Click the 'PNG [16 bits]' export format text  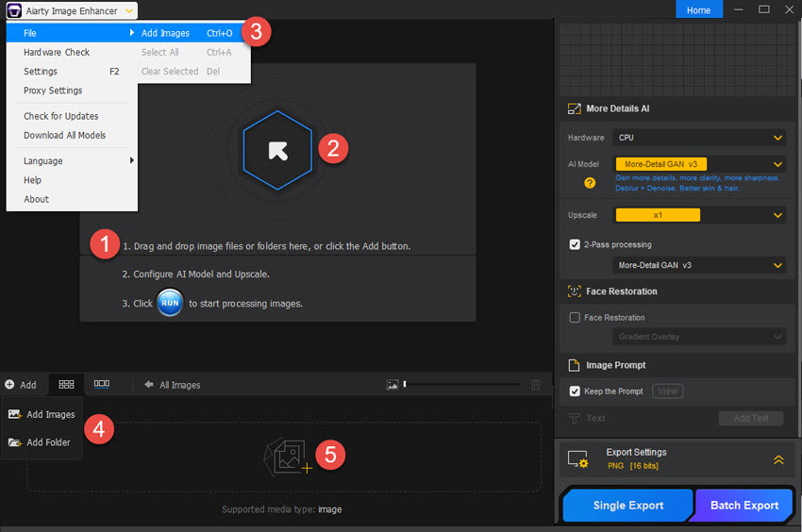633,466
